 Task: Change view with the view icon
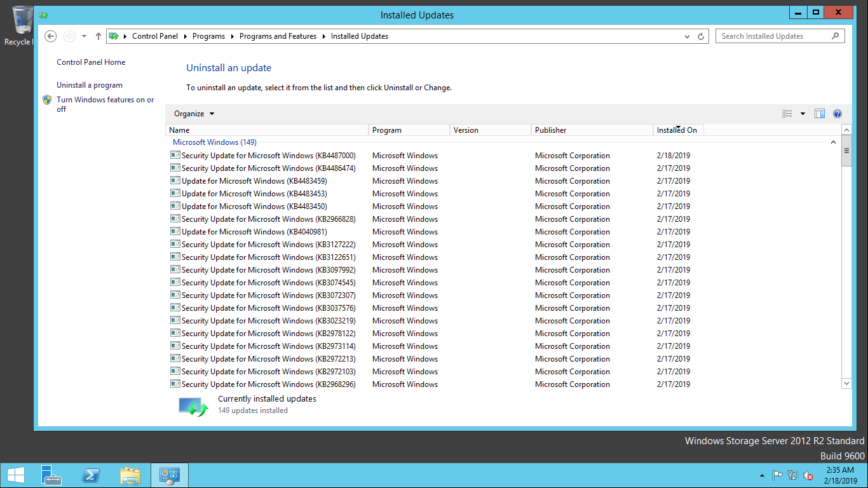(787, 114)
